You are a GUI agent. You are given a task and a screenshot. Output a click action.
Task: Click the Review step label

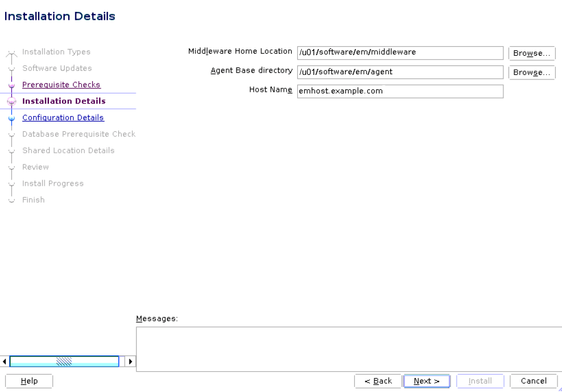pyautogui.click(x=35, y=167)
